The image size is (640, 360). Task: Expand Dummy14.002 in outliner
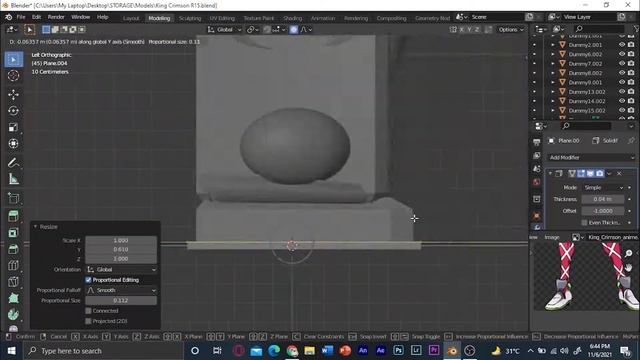553,101
